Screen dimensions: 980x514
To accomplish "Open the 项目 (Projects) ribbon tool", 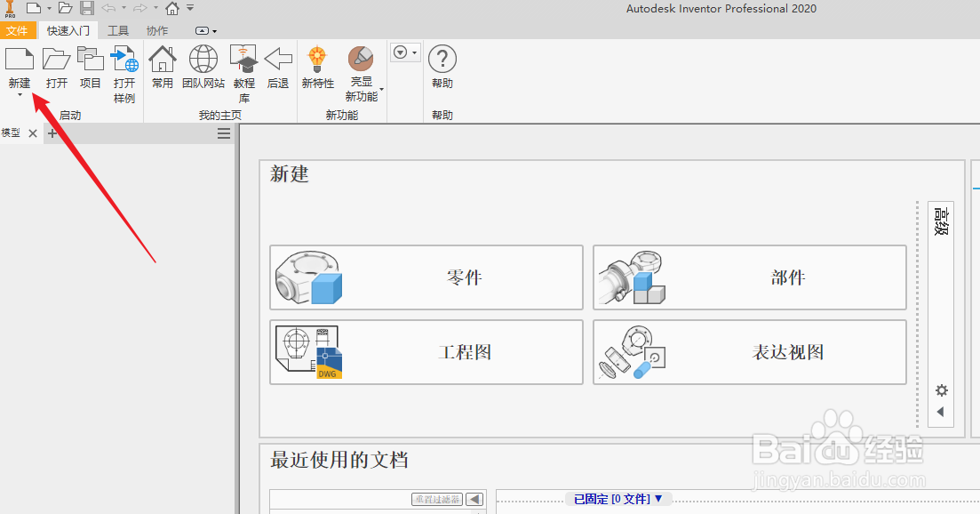I will pos(90,59).
